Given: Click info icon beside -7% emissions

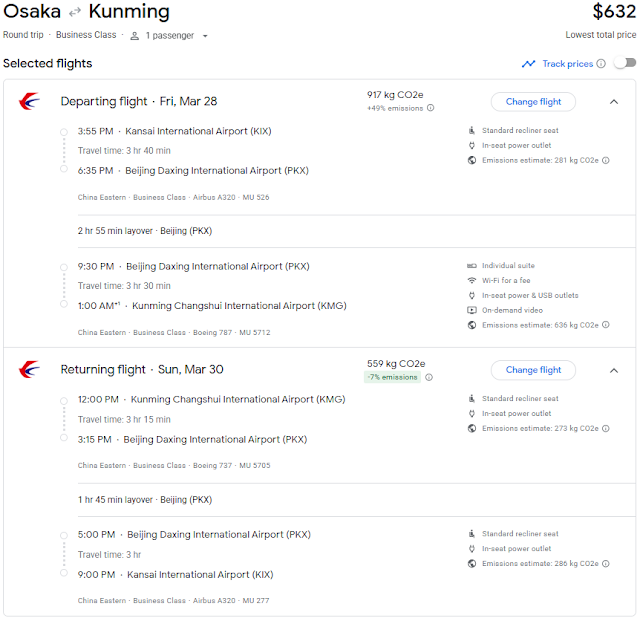Looking at the screenshot, I should click(429, 377).
